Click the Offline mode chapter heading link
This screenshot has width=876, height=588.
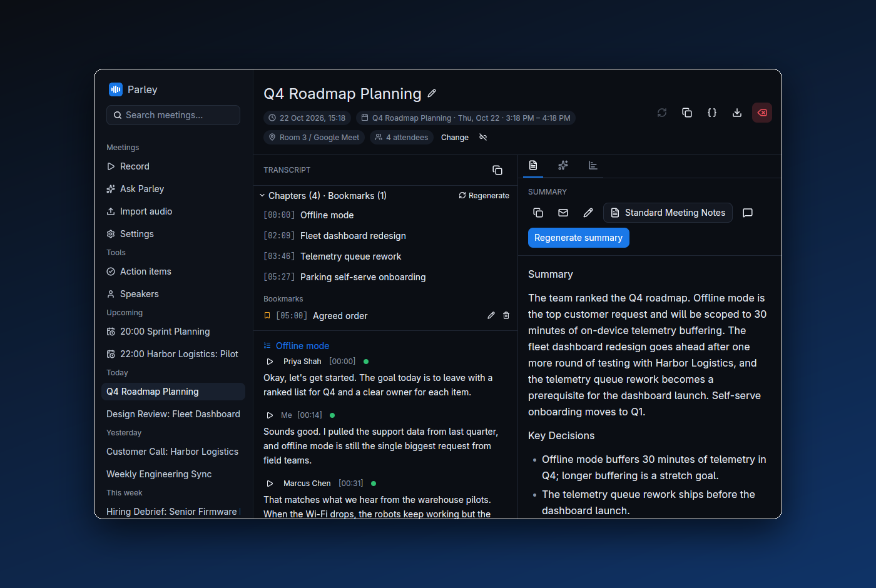coord(302,346)
